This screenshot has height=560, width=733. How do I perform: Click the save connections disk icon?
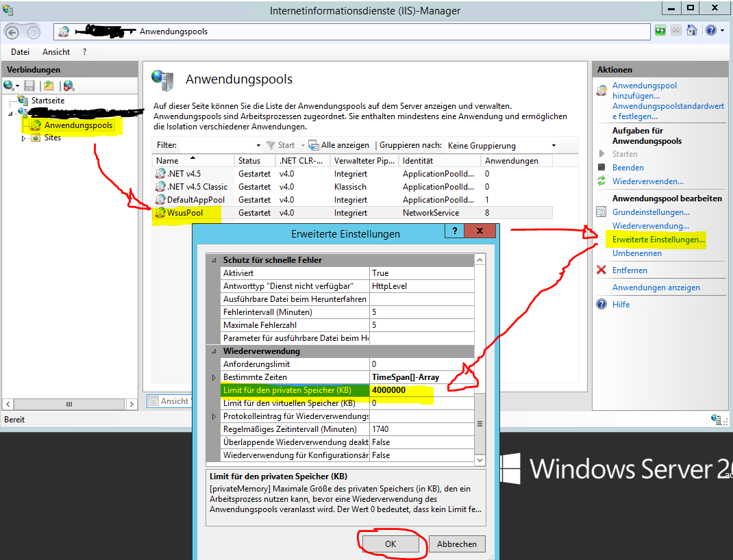pos(29,86)
